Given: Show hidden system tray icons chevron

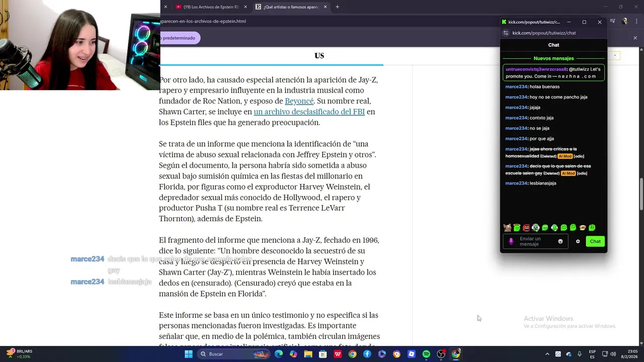Looking at the screenshot, I should tap(547, 354).
